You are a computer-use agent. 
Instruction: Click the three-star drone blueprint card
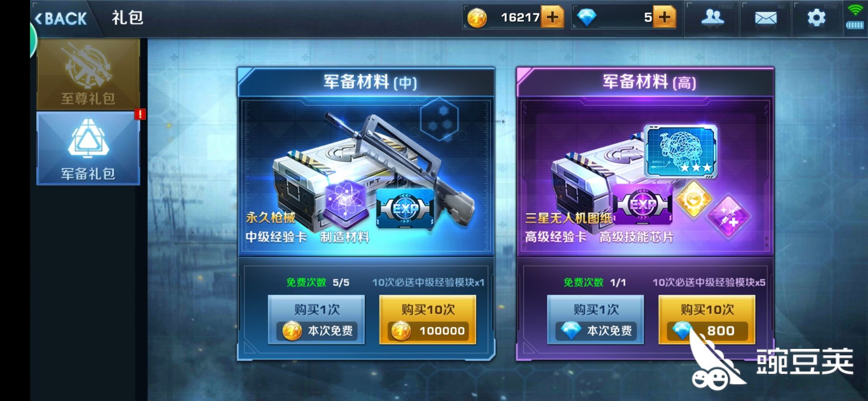[x=680, y=151]
